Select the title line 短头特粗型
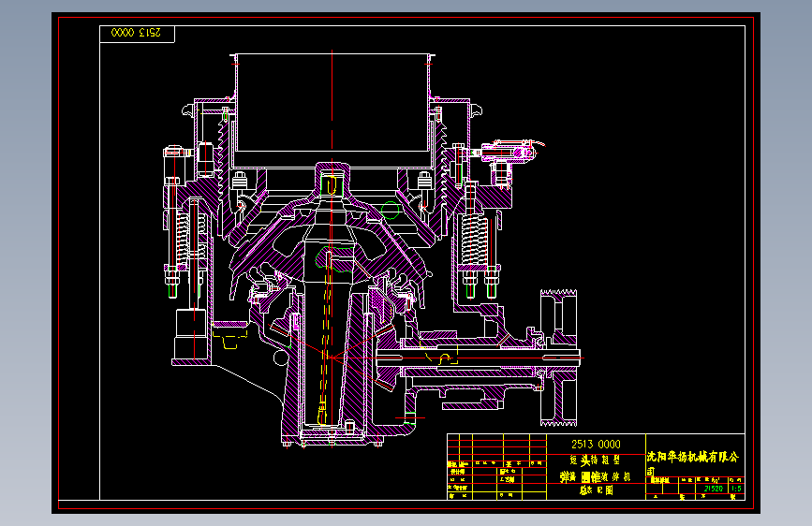This screenshot has height=526, width=812. tap(595, 460)
